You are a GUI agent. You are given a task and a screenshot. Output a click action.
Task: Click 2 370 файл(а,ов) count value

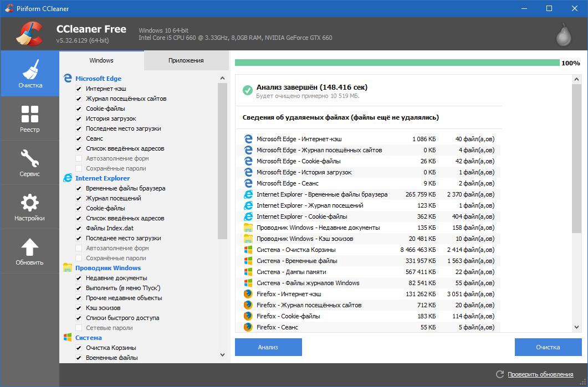point(471,194)
